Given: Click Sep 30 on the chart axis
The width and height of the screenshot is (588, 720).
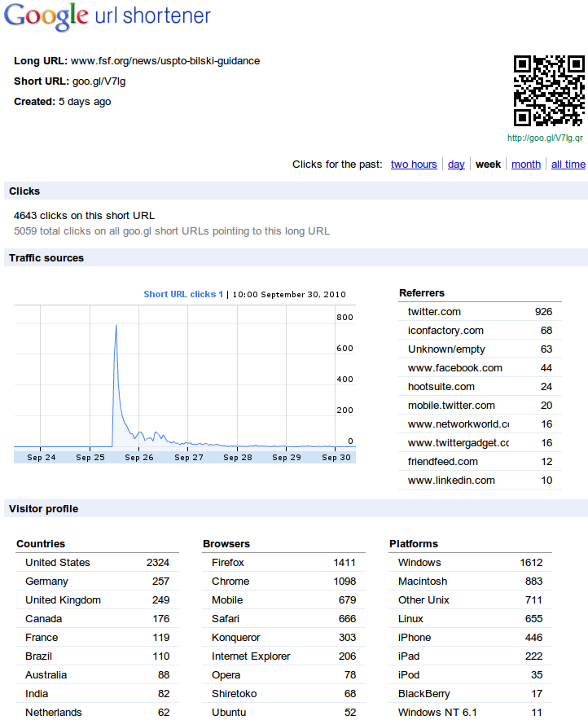Looking at the screenshot, I should pos(336,458).
